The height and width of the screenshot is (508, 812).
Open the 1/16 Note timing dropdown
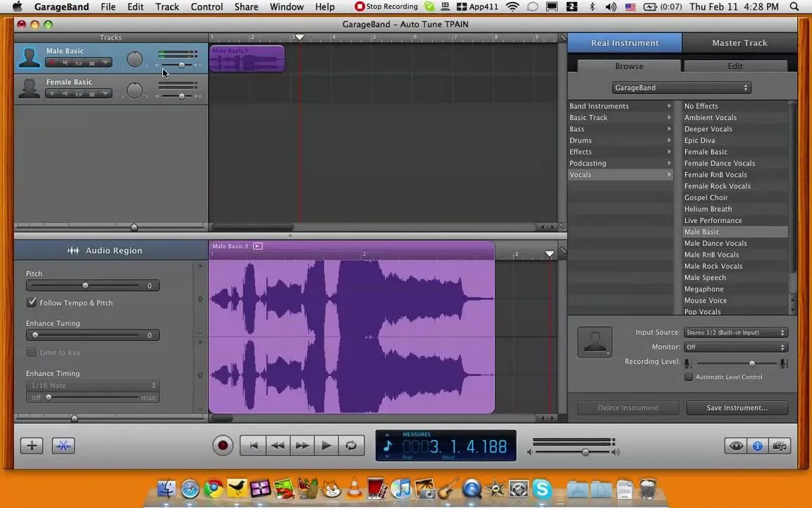[93, 385]
